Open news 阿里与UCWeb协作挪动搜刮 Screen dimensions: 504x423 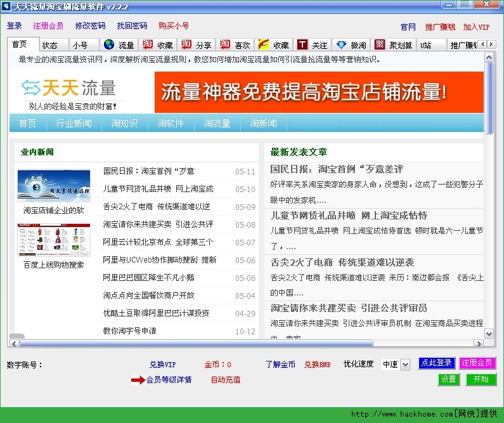(x=160, y=260)
